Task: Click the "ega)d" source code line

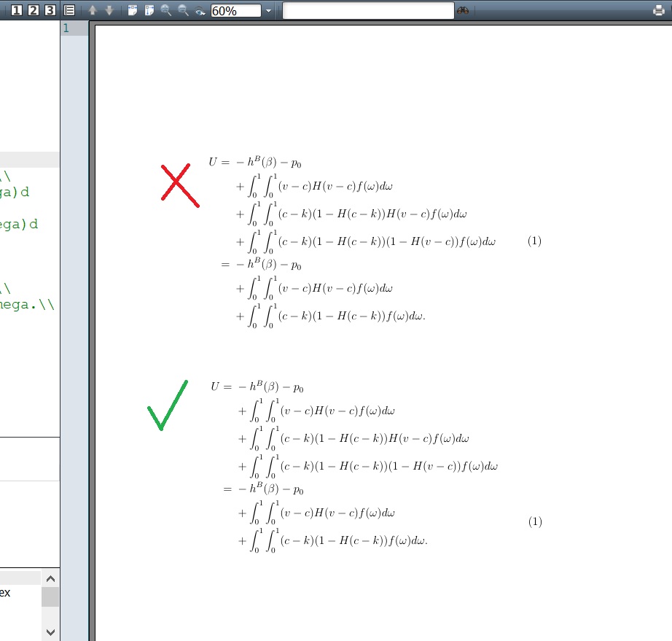Action: point(19,225)
